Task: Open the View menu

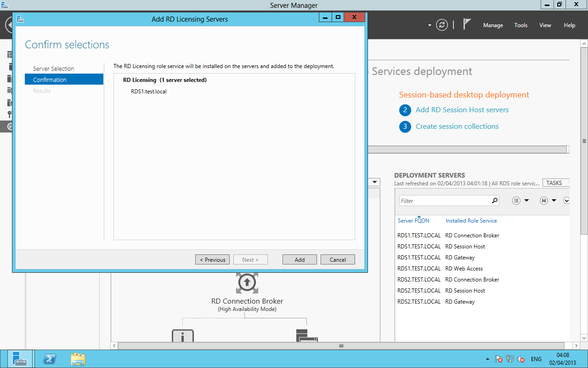Action: 545,25
